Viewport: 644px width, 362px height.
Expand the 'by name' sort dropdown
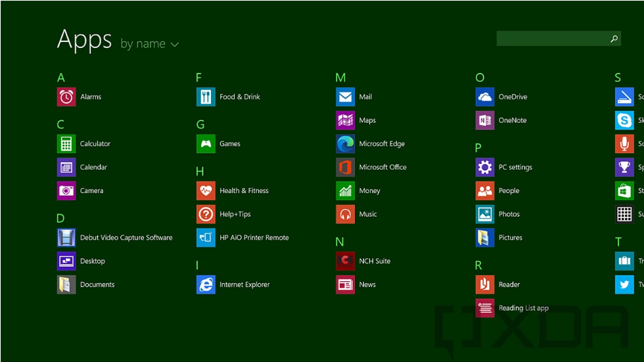143,44
